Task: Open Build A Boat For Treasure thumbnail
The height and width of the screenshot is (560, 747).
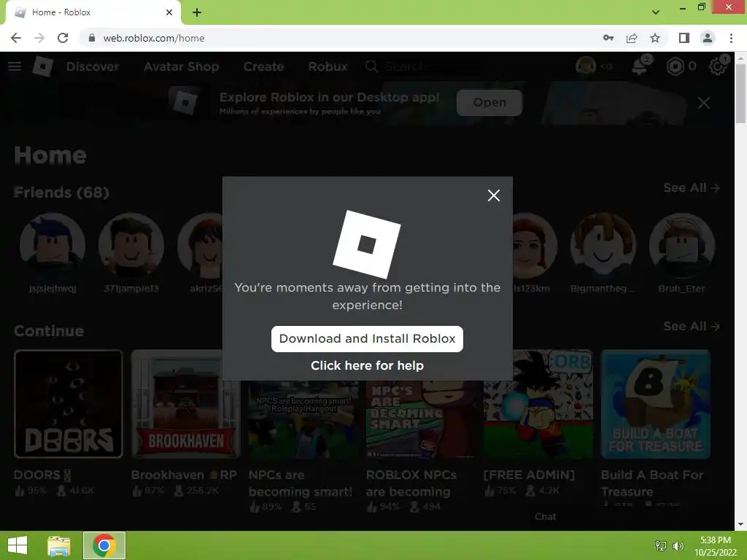Action: coord(656,404)
